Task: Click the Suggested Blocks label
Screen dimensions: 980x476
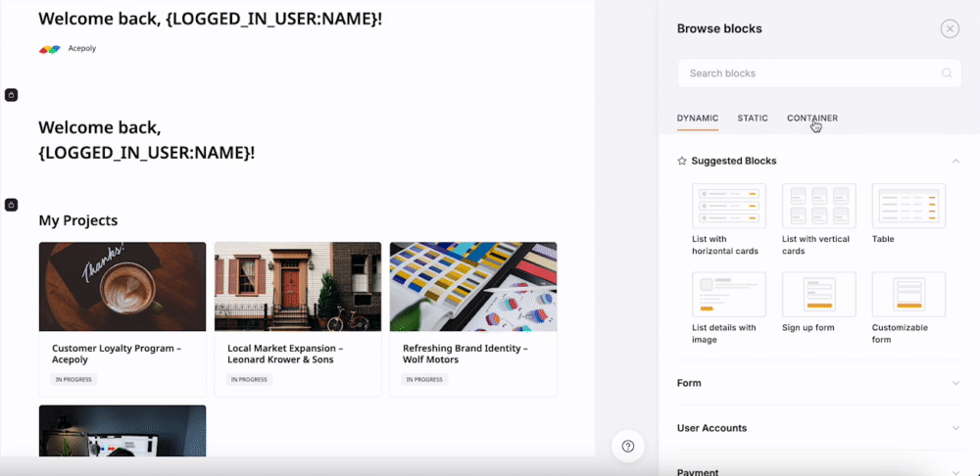Action: tap(734, 162)
